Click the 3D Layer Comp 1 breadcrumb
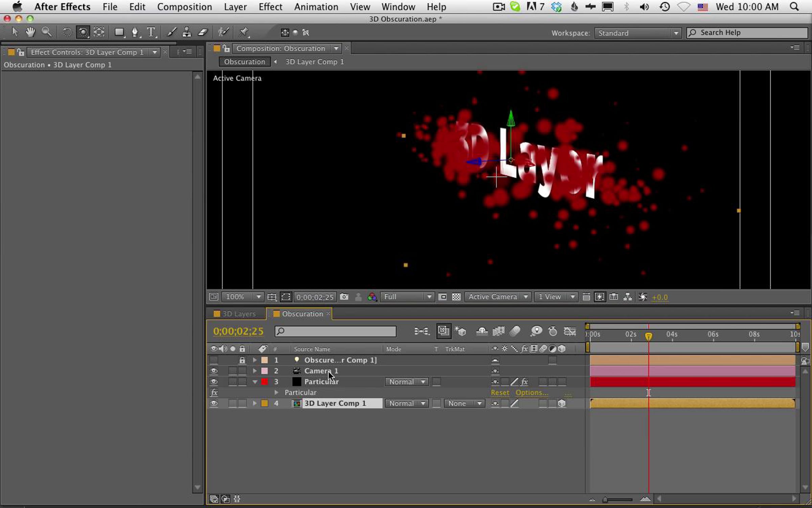812x508 pixels. 315,62
